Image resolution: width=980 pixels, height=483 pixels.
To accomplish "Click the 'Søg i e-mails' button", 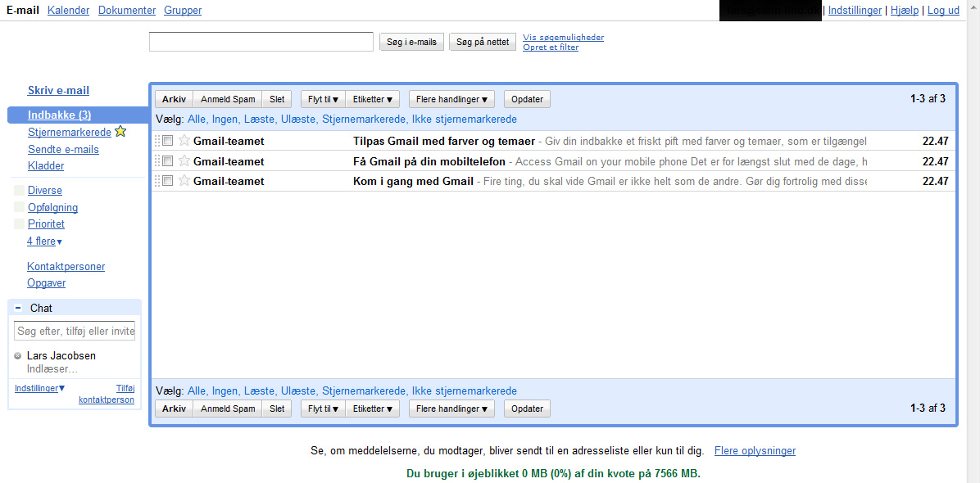I will [411, 42].
